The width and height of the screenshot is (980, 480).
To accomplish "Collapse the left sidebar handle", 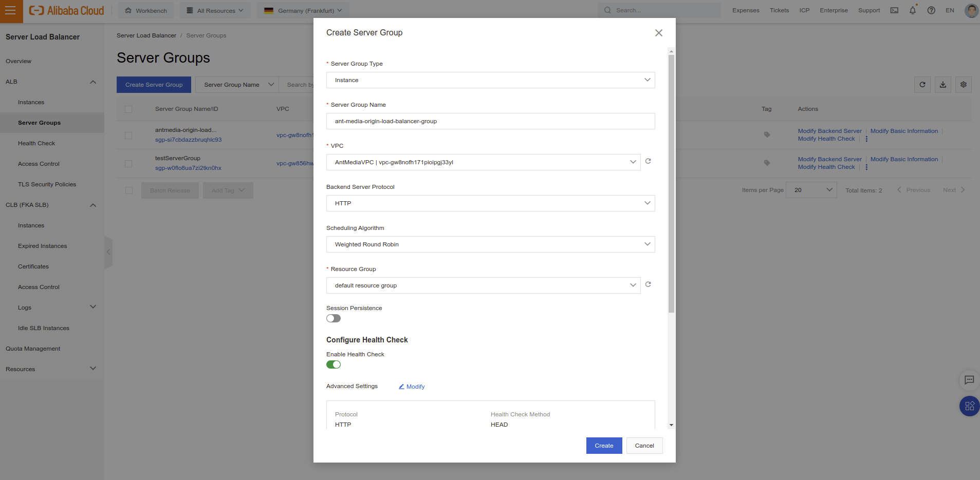I will point(108,252).
